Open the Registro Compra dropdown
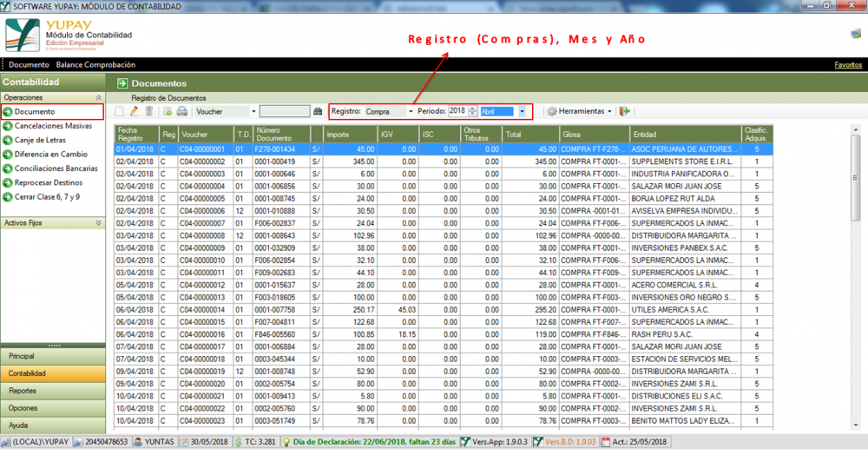 coord(411,111)
